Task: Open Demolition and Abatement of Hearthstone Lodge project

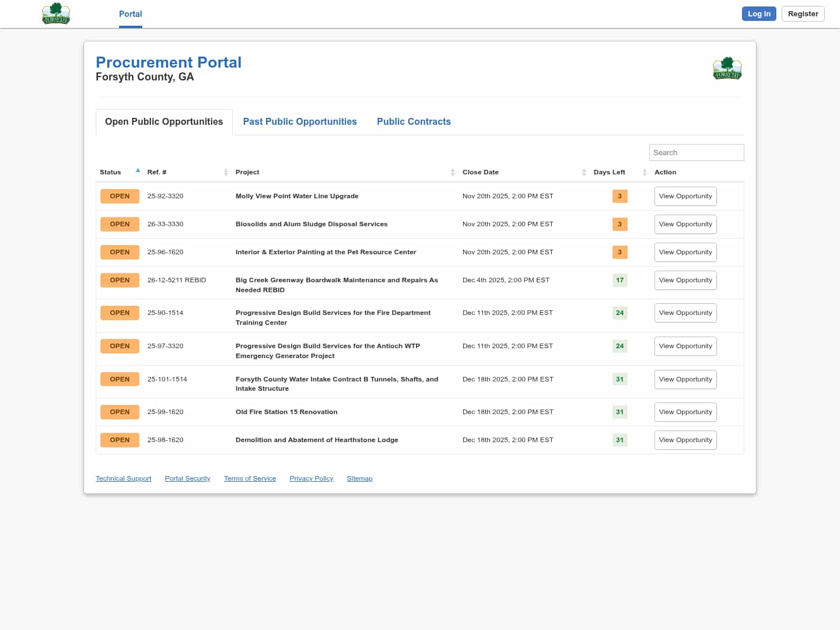Action: coord(317,440)
